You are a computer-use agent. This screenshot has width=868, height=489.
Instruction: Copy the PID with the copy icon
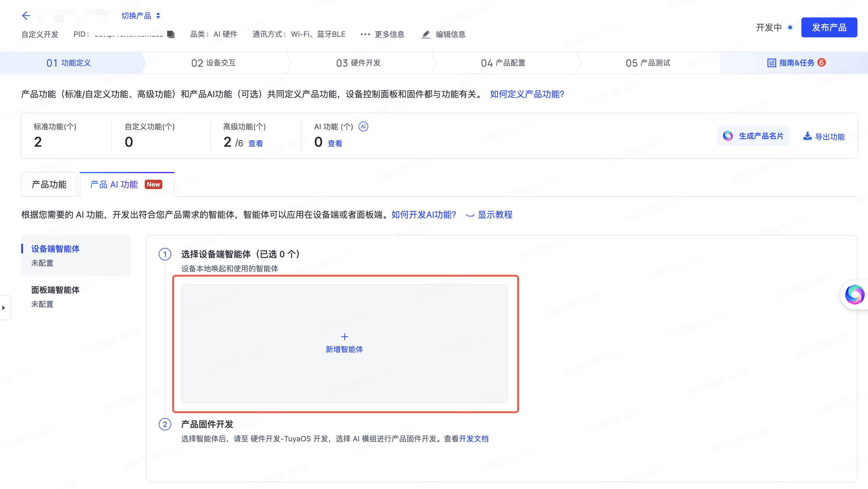(171, 34)
